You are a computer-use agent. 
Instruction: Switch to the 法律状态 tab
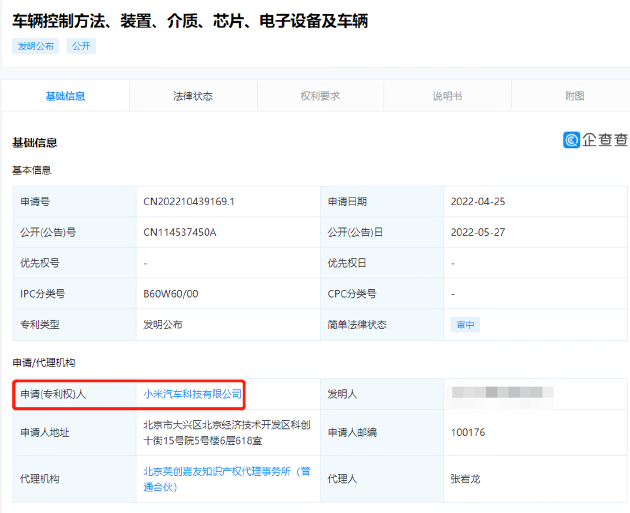pos(193,96)
